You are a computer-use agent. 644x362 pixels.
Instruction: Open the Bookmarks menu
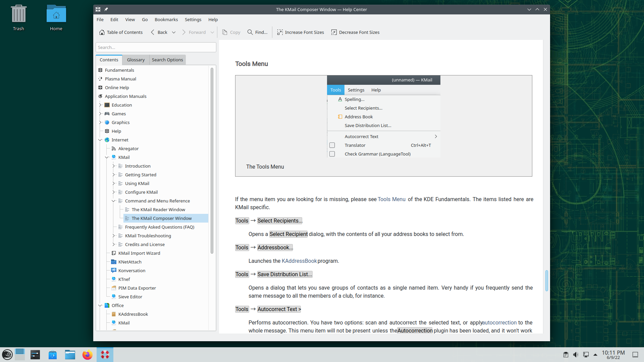tap(166, 19)
